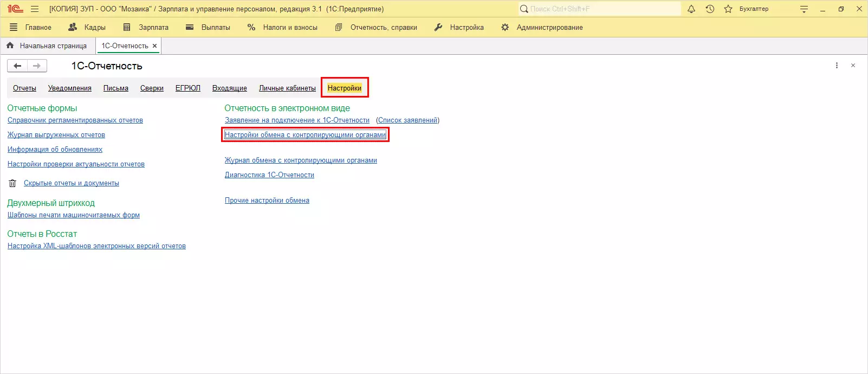The width and height of the screenshot is (868, 374).
Task: Open the Список заявлений link
Action: (408, 120)
